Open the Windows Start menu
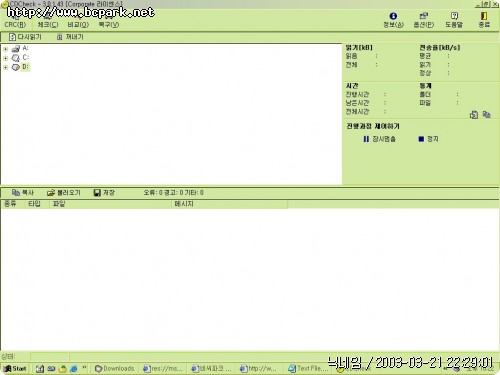This screenshot has height=375, width=500. click(x=15, y=369)
